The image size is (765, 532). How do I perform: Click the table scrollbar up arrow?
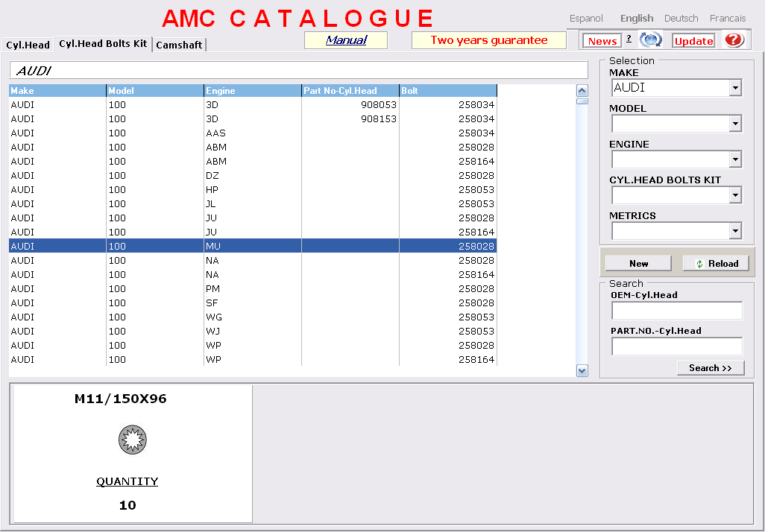point(582,91)
